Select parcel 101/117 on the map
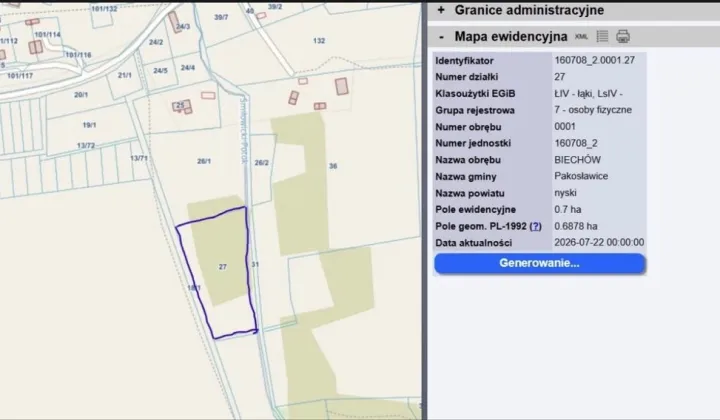 coord(20,75)
